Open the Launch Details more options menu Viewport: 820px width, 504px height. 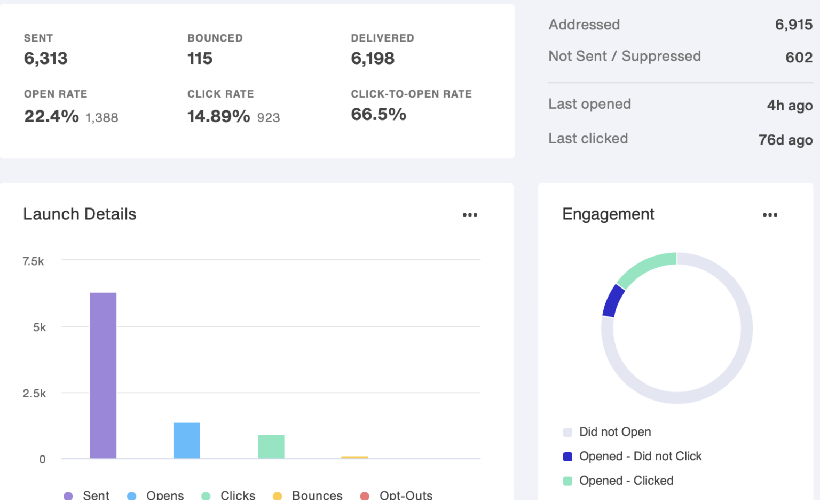click(470, 215)
